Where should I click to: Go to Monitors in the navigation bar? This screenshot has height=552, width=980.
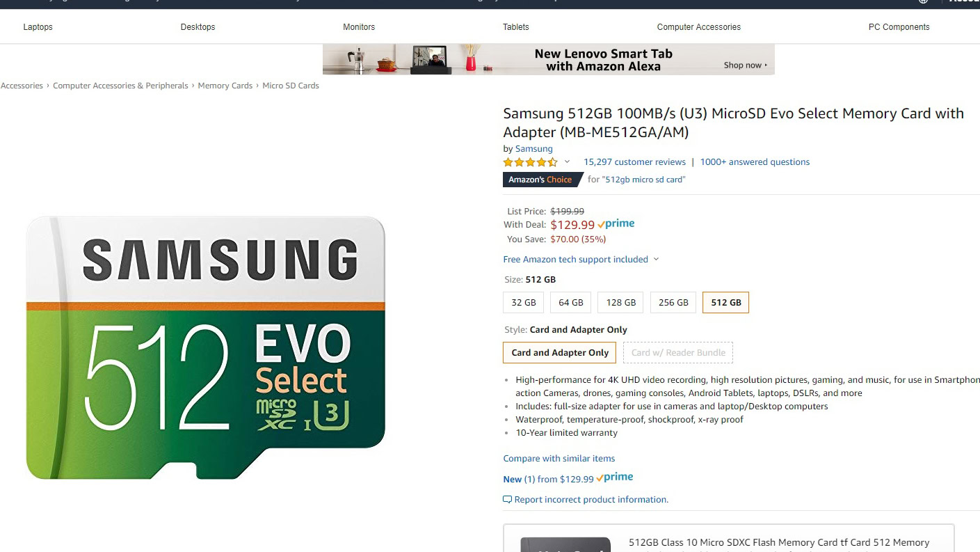click(x=359, y=27)
